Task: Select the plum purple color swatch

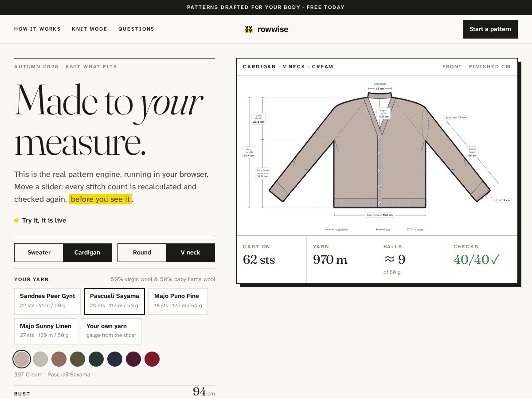Action: [x=133, y=359]
